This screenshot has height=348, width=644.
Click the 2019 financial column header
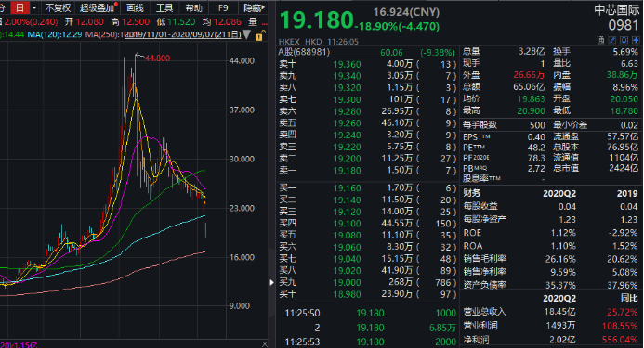pyautogui.click(x=627, y=194)
